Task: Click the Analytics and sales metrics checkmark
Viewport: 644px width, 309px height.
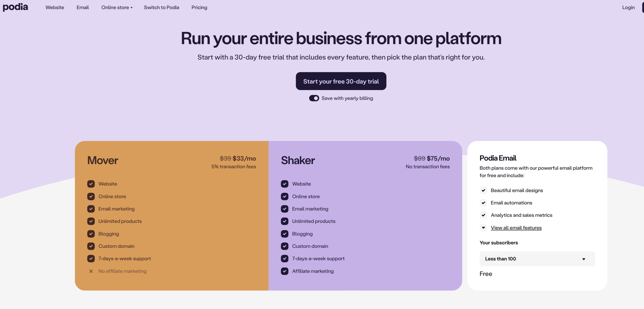Action: (483, 215)
